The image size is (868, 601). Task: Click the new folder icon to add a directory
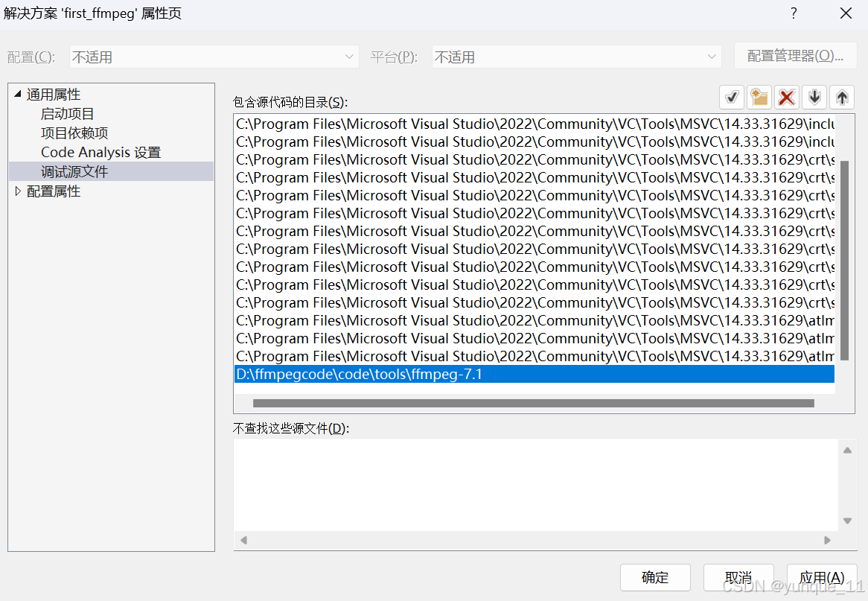coord(759,97)
